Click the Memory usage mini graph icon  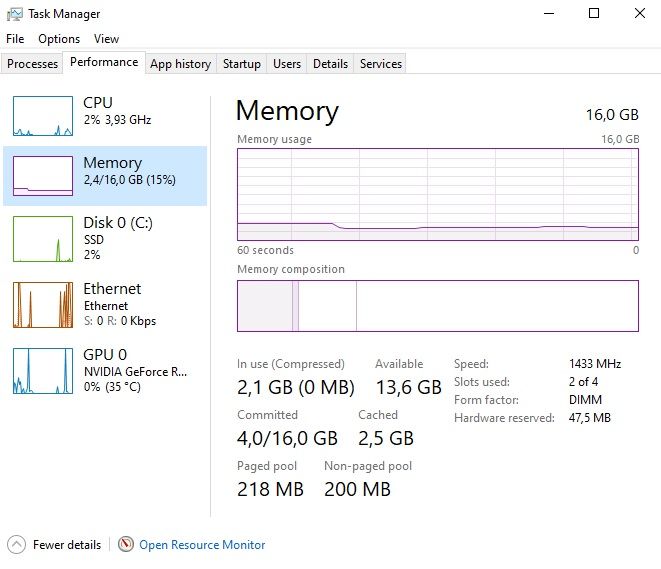click(x=43, y=176)
